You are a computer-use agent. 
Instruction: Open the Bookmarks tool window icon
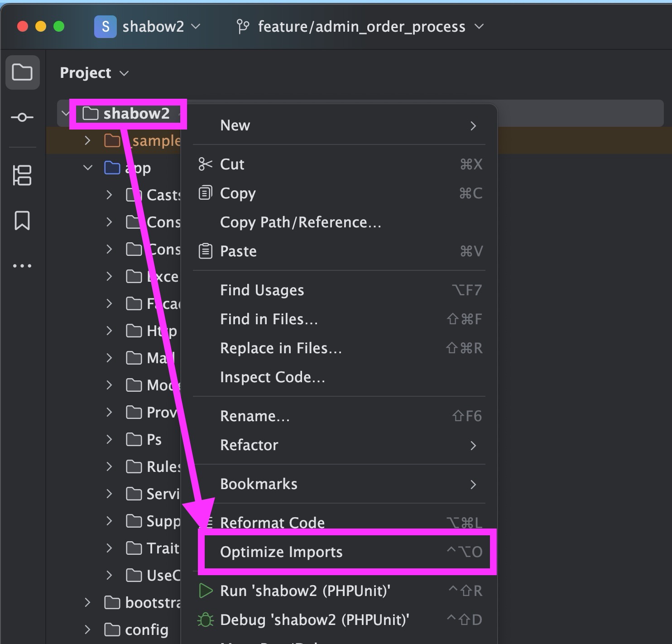pos(22,221)
